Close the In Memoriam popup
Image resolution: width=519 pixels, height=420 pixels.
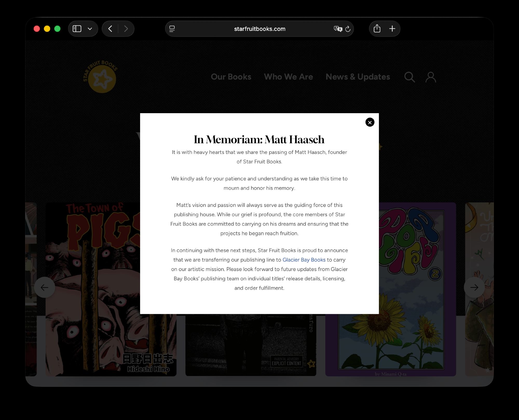[370, 122]
